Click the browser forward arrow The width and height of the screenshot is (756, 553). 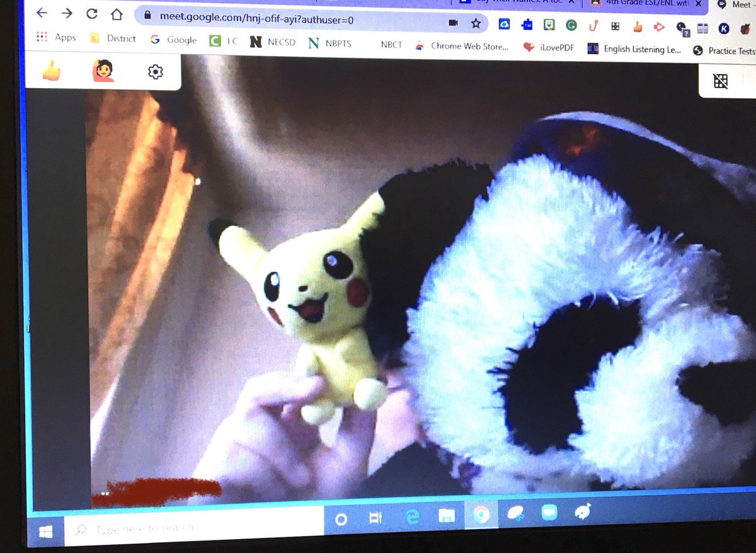click(x=67, y=14)
